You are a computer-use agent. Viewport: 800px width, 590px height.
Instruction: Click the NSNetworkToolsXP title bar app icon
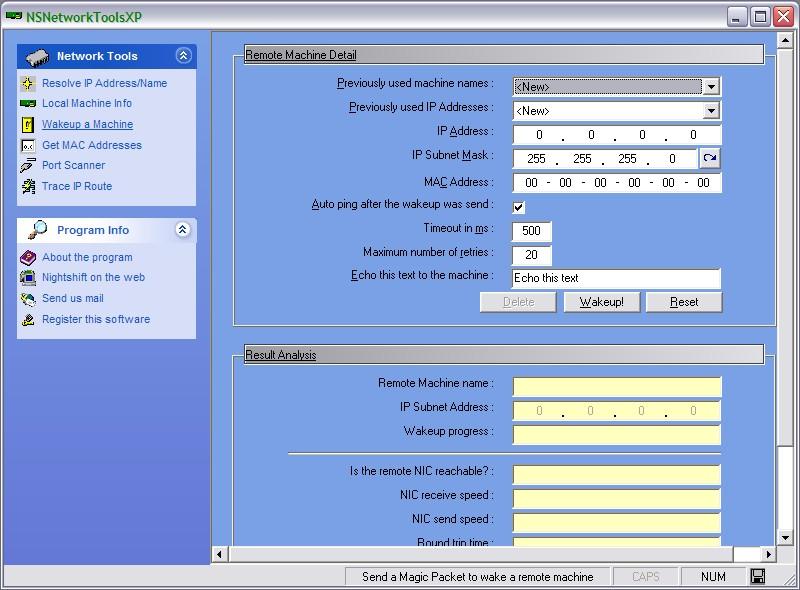(14, 16)
